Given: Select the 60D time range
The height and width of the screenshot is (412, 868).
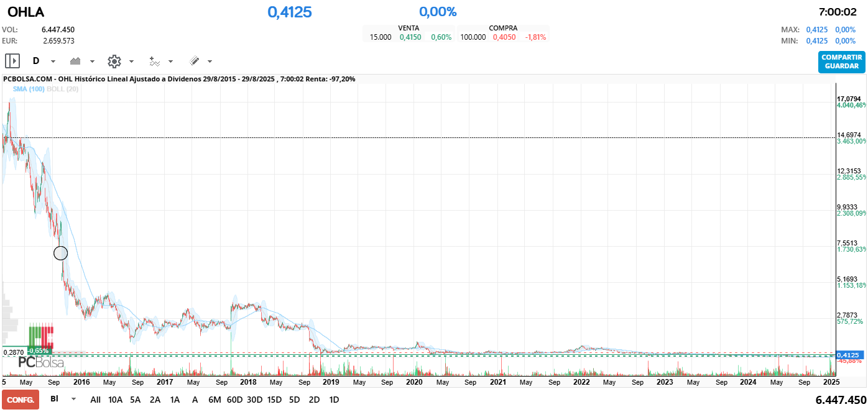Looking at the screenshot, I should (x=234, y=400).
